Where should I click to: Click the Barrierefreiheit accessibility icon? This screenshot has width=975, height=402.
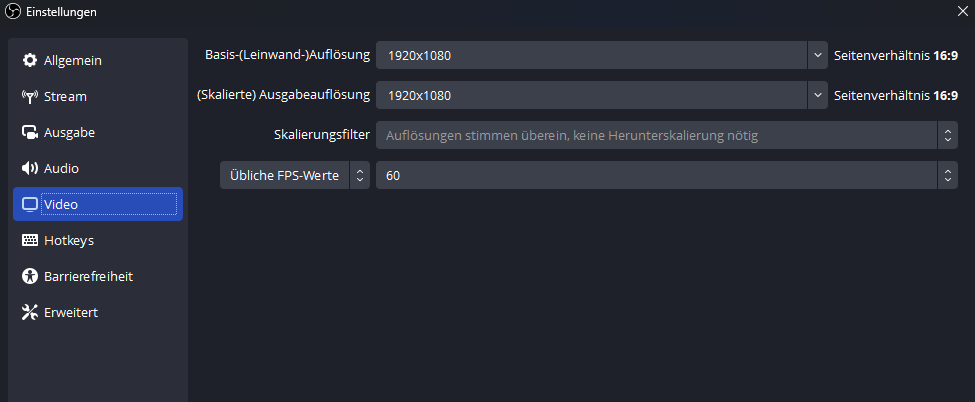point(30,276)
